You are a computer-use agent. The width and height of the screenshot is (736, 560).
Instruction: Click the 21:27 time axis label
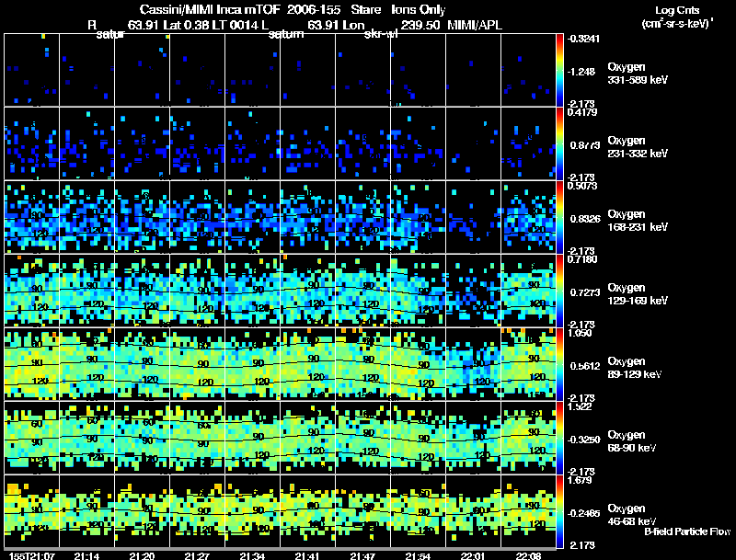coord(197,555)
